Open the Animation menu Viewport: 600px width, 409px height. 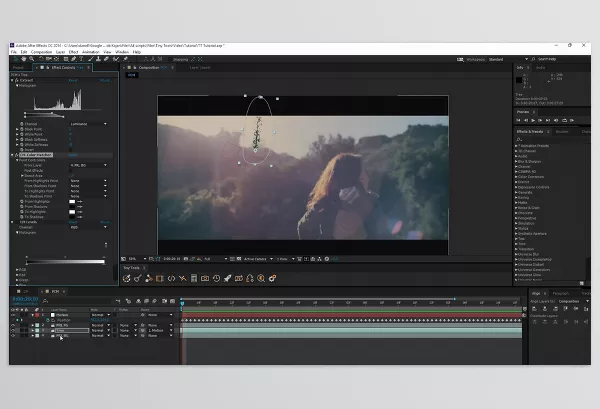click(91, 52)
